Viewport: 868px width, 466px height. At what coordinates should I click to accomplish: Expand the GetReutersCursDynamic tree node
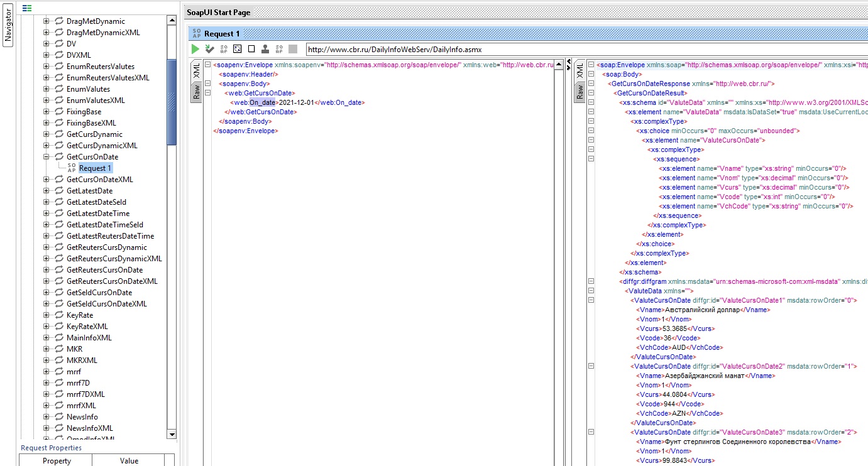click(46, 247)
